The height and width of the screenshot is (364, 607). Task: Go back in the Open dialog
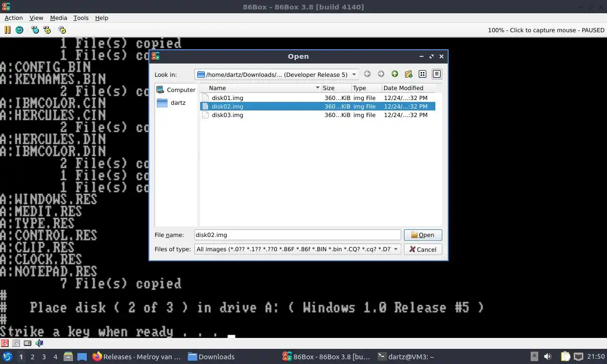pyautogui.click(x=367, y=74)
